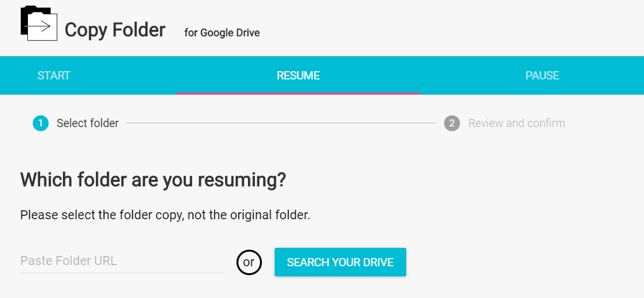The height and width of the screenshot is (298, 644).
Task: Open the PAUSE tab
Action: 542,76
